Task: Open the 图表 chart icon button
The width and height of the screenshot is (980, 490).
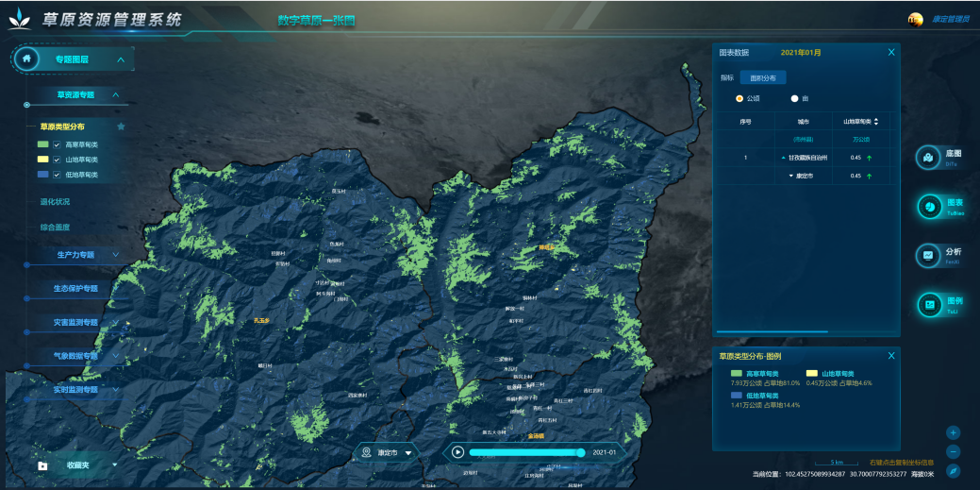Action: coord(929,207)
